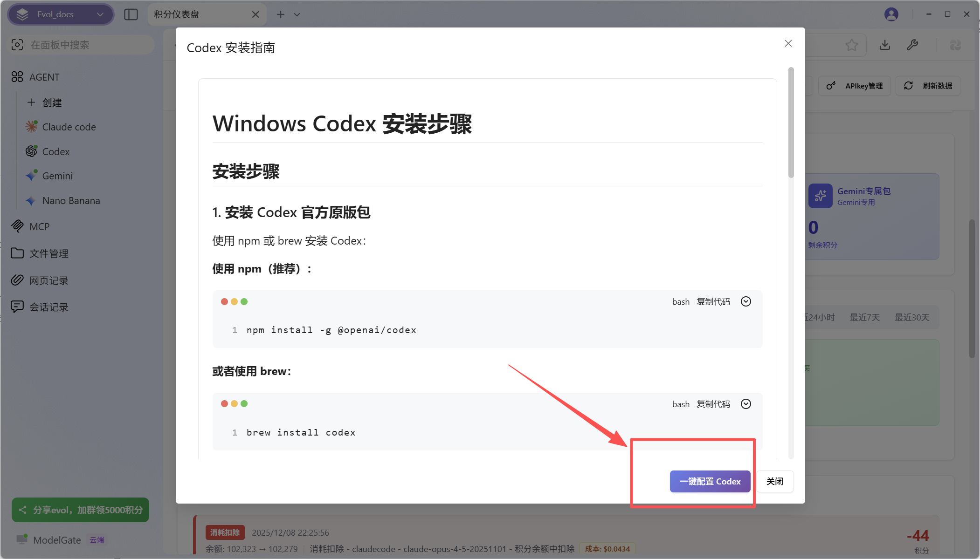
Task: Collapse the brew install code block
Action: click(746, 404)
